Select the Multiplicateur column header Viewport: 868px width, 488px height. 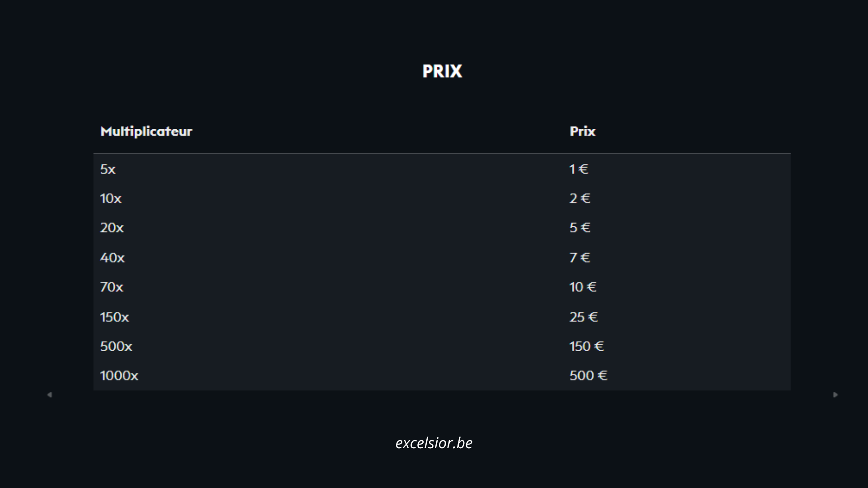pos(146,131)
